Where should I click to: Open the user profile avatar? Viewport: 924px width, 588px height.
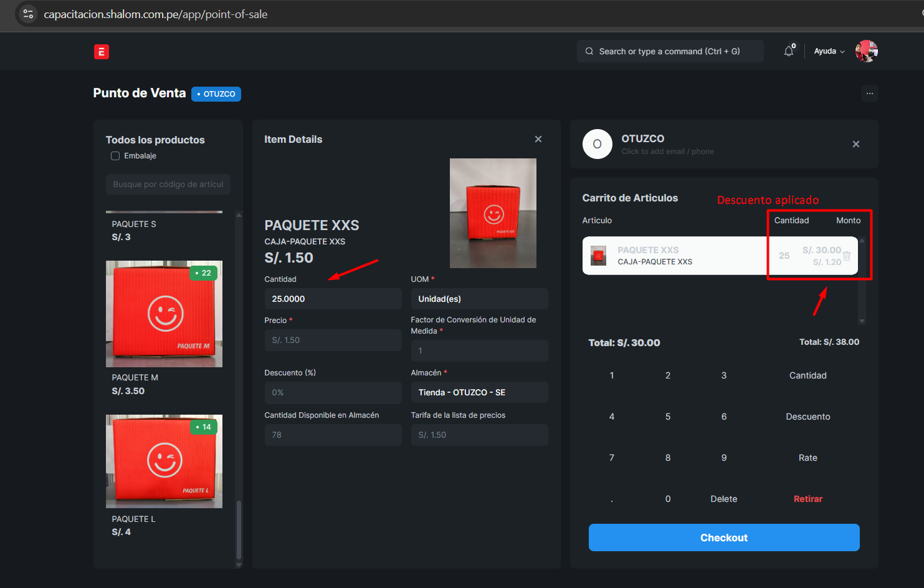click(x=866, y=51)
